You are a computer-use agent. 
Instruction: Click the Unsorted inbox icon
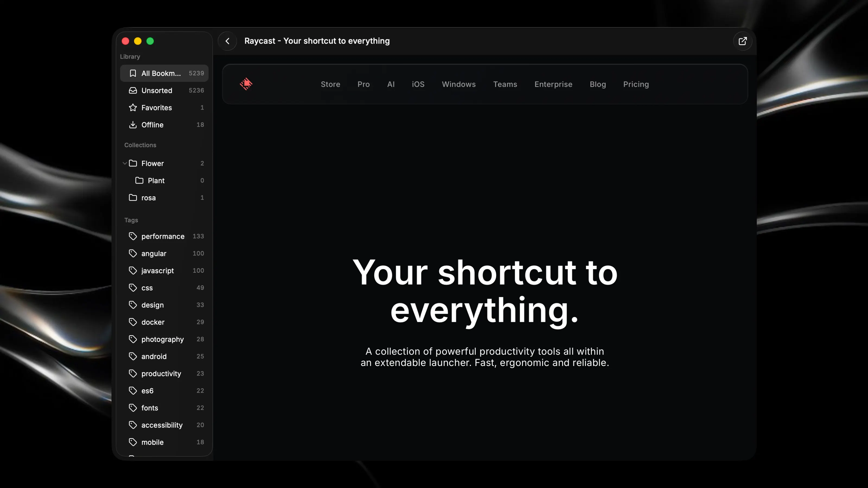(133, 90)
